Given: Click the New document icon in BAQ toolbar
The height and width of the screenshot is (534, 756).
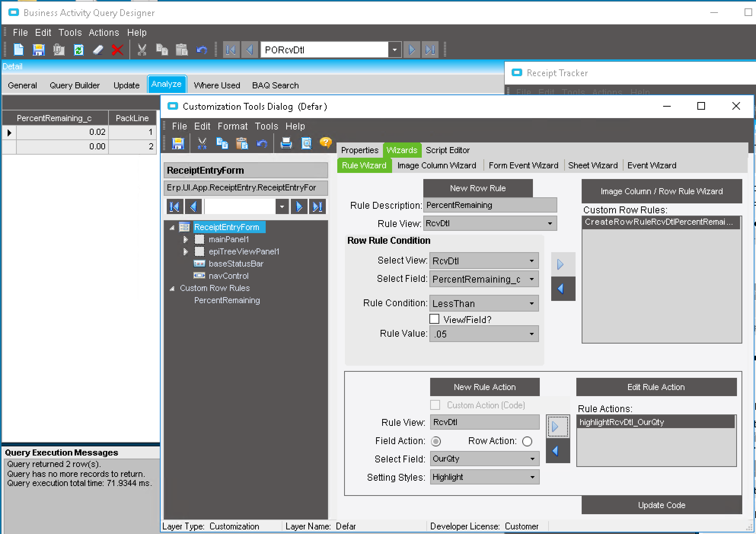Looking at the screenshot, I should pyautogui.click(x=19, y=50).
